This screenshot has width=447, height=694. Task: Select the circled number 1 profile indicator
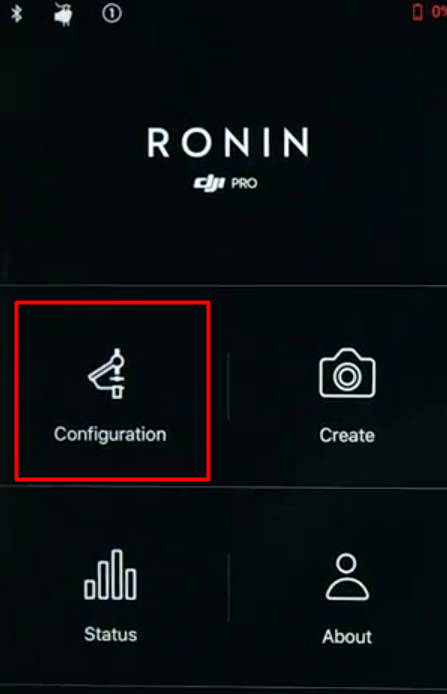pyautogui.click(x=112, y=13)
